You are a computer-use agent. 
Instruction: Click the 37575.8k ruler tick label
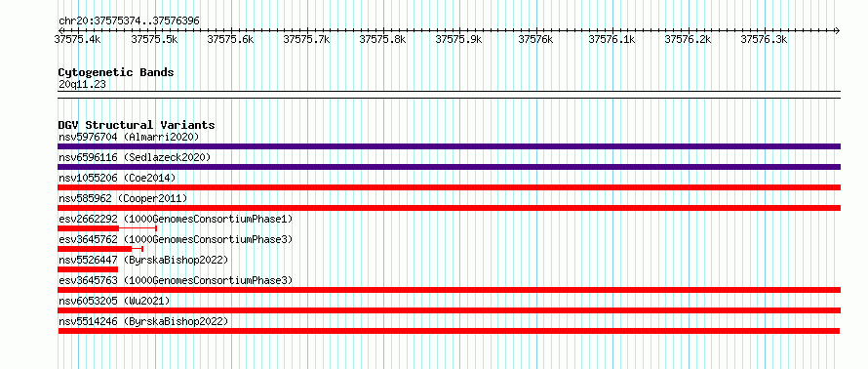click(x=382, y=39)
